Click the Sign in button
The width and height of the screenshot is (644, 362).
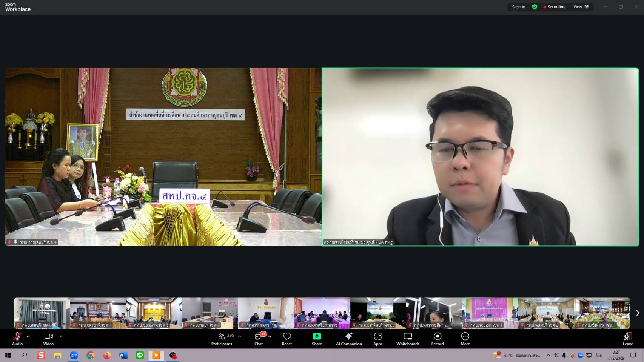pyautogui.click(x=518, y=7)
